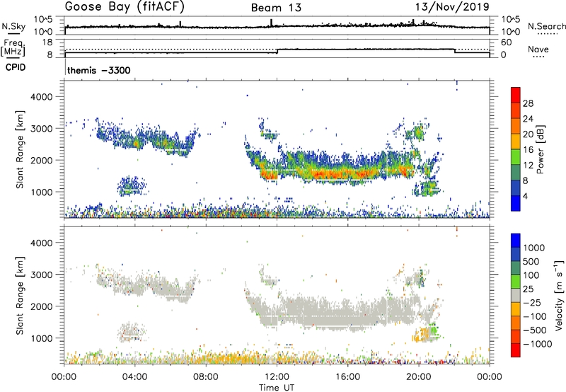Click the 'Power [dB]' color bar title

(541, 149)
